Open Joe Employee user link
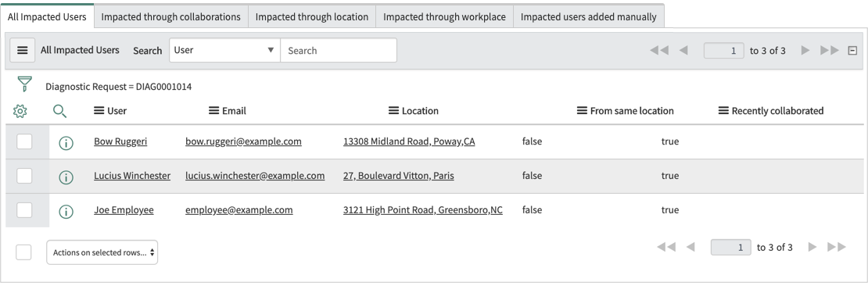The height and width of the screenshot is (286, 868). click(124, 210)
